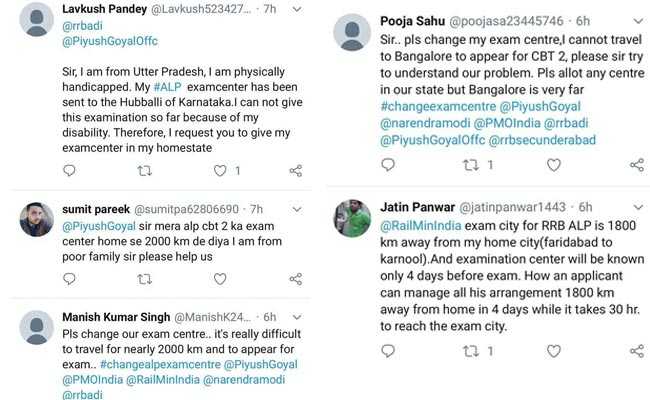Open the @RailMinIndia mention in Jatin's tweet
Viewport: 650px width, 400px height.
point(419,226)
